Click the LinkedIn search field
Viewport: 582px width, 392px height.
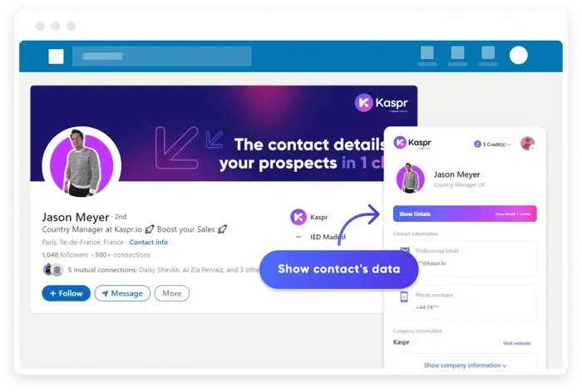tap(161, 56)
